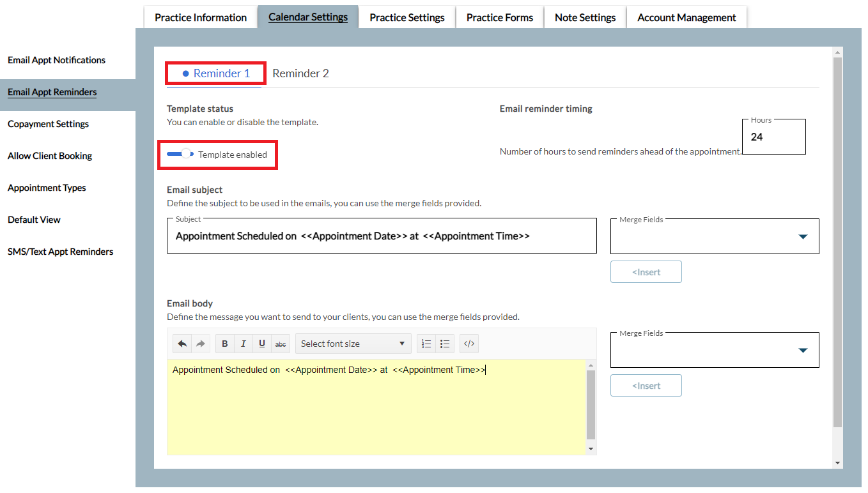Click into the email Subject text field

(382, 236)
